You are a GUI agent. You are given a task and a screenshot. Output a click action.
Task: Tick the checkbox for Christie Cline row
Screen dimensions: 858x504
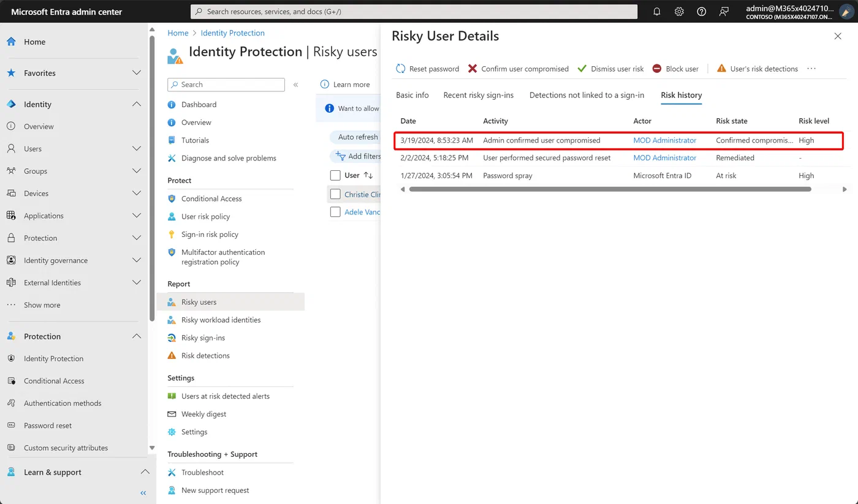click(335, 194)
